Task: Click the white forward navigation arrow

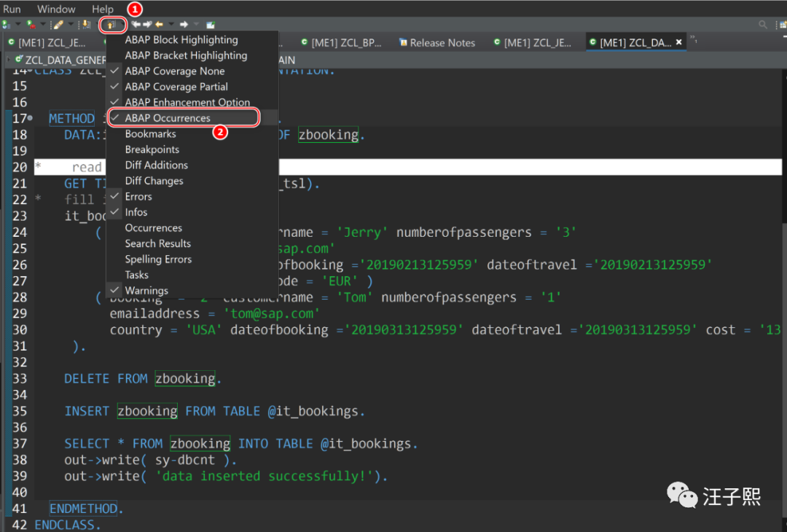Action: (x=184, y=25)
